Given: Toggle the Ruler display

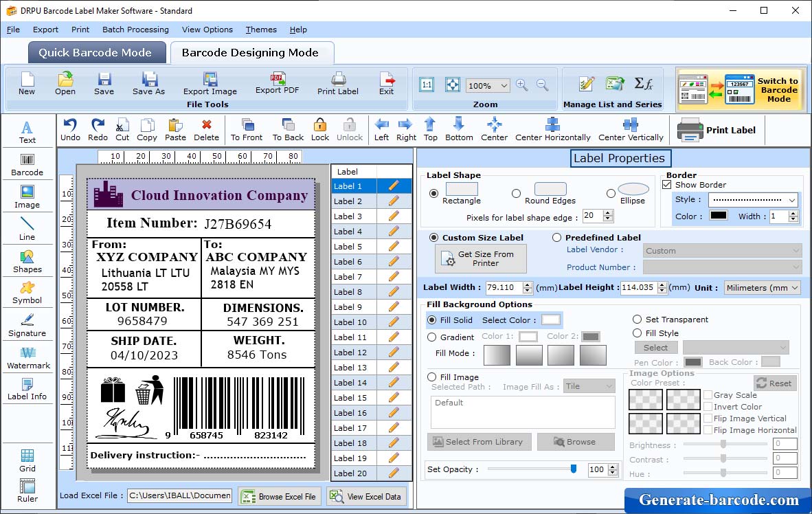Looking at the screenshot, I should pos(27,491).
